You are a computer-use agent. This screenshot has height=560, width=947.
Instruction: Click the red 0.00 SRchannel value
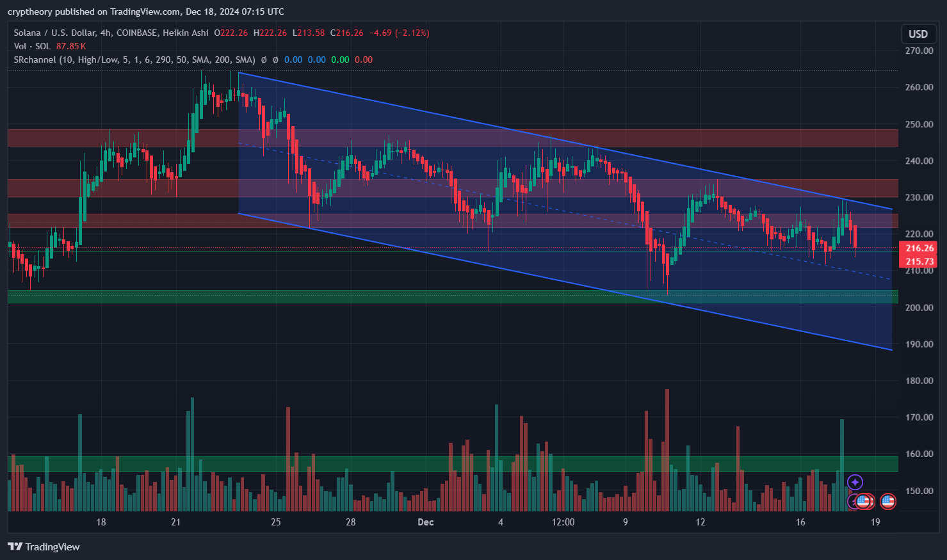pos(364,60)
